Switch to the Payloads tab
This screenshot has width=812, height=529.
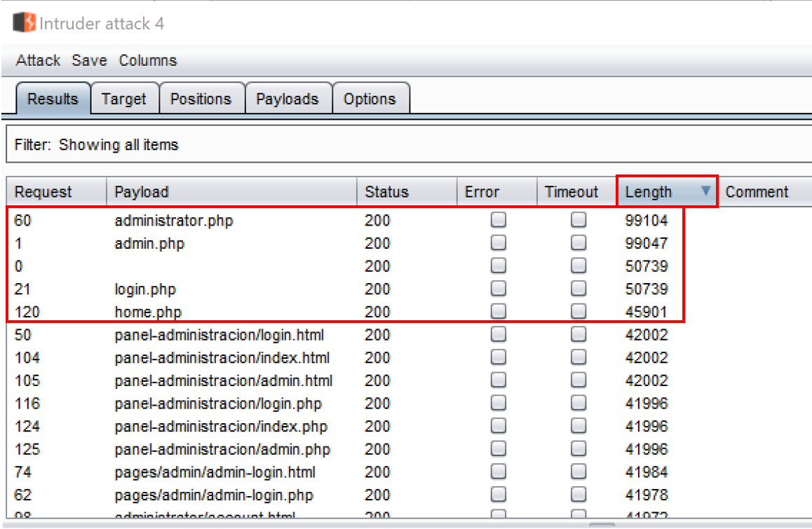pyautogui.click(x=287, y=99)
